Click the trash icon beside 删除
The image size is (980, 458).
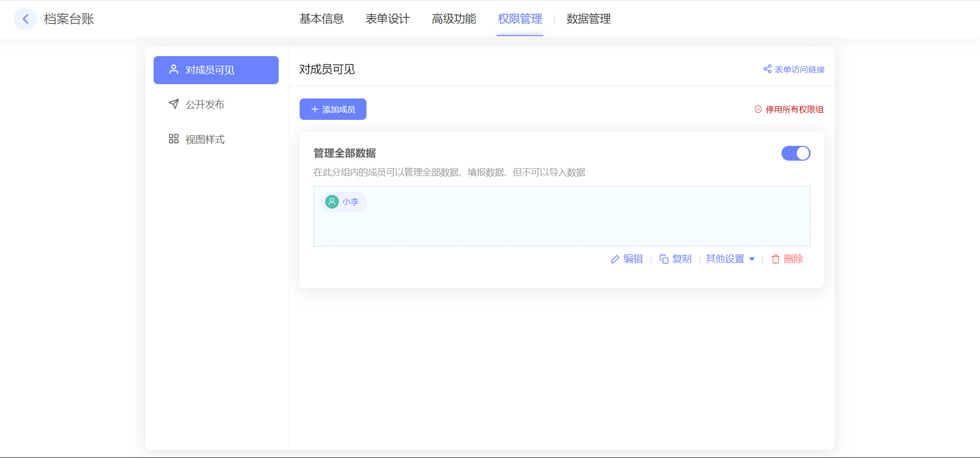[775, 259]
